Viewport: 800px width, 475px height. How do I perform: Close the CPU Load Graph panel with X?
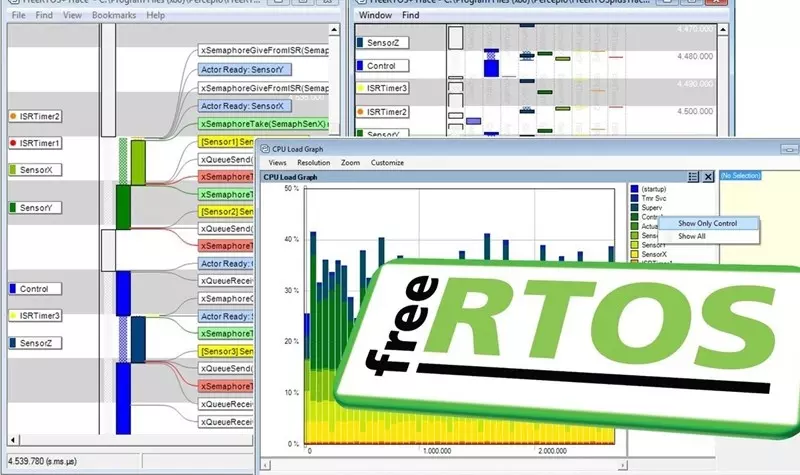(708, 177)
